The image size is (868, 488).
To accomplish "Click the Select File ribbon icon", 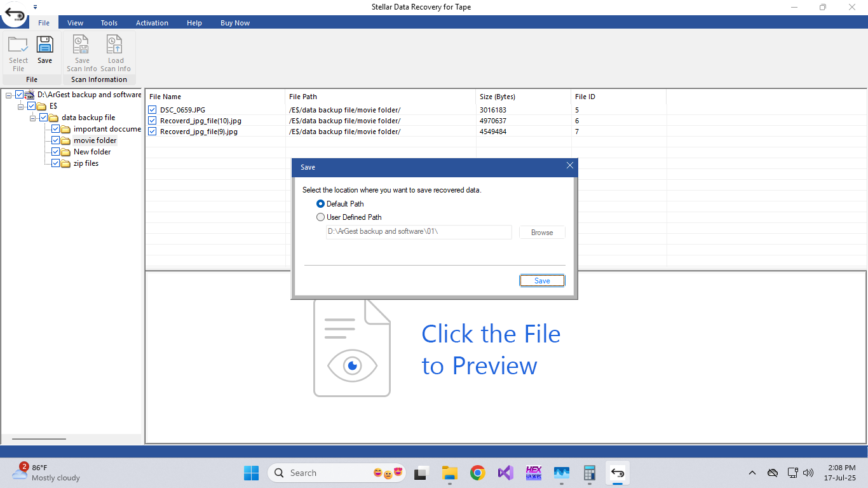I will (x=18, y=46).
